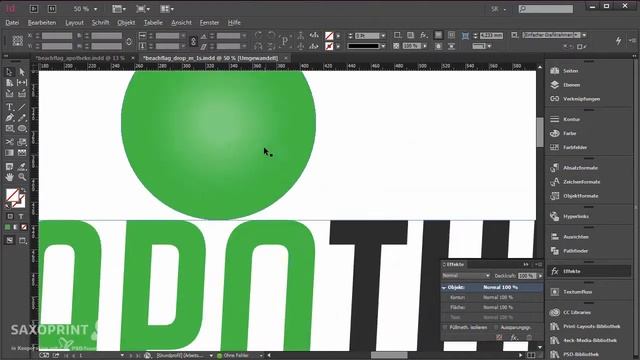Open the Fenster menu

point(209,23)
